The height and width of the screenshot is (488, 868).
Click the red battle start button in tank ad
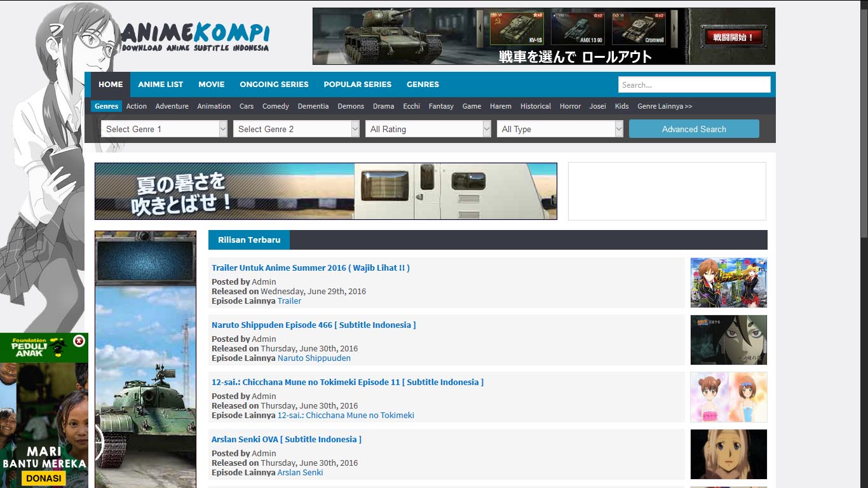(x=733, y=37)
